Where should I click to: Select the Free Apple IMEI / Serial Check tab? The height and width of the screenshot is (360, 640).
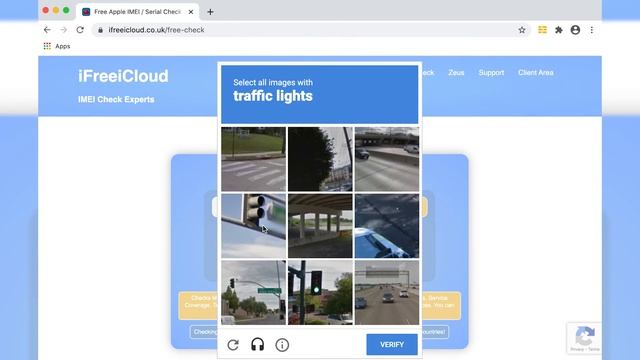click(x=137, y=12)
